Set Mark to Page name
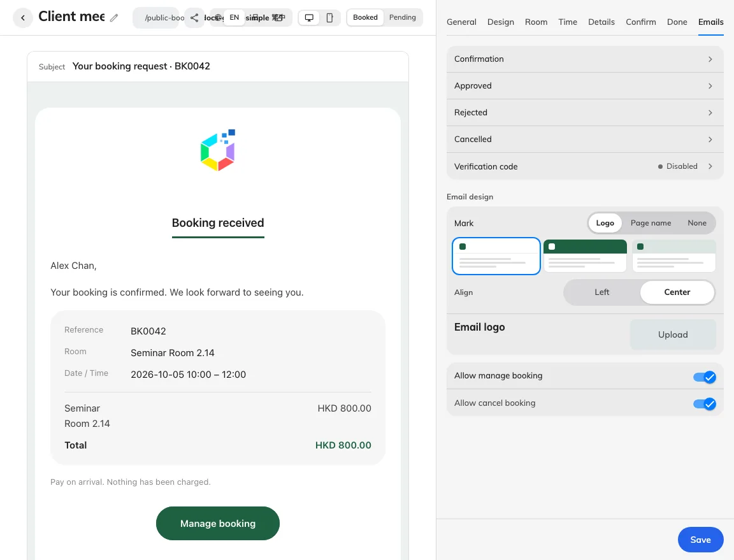The width and height of the screenshot is (734, 560). tap(651, 223)
